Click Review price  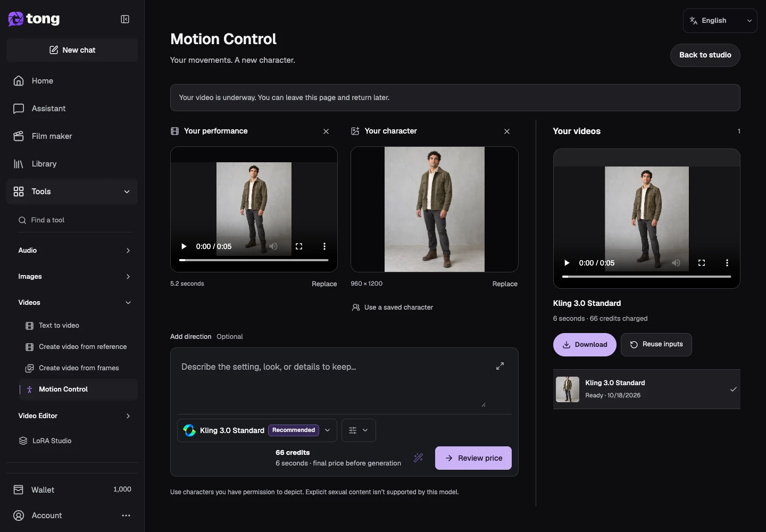click(x=473, y=458)
